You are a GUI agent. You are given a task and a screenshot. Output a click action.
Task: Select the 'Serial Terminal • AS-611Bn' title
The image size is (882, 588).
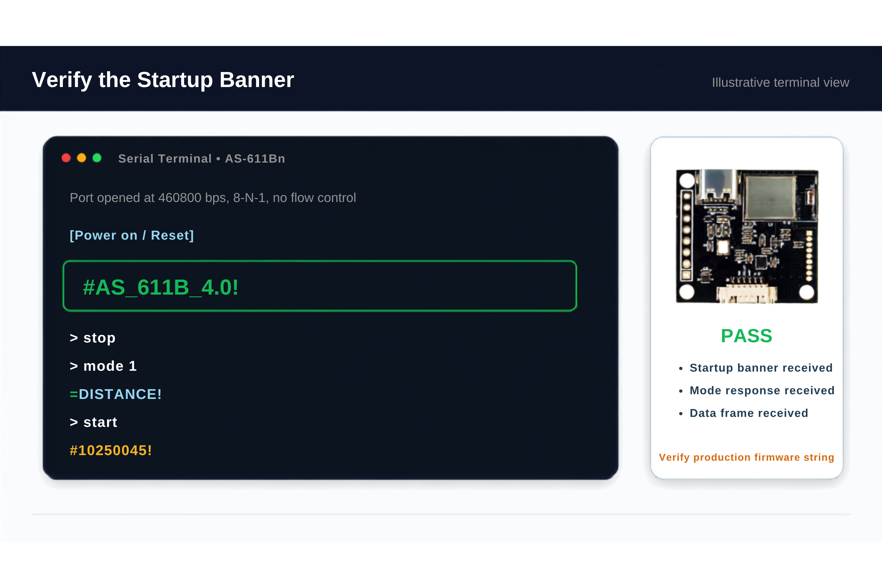(202, 159)
